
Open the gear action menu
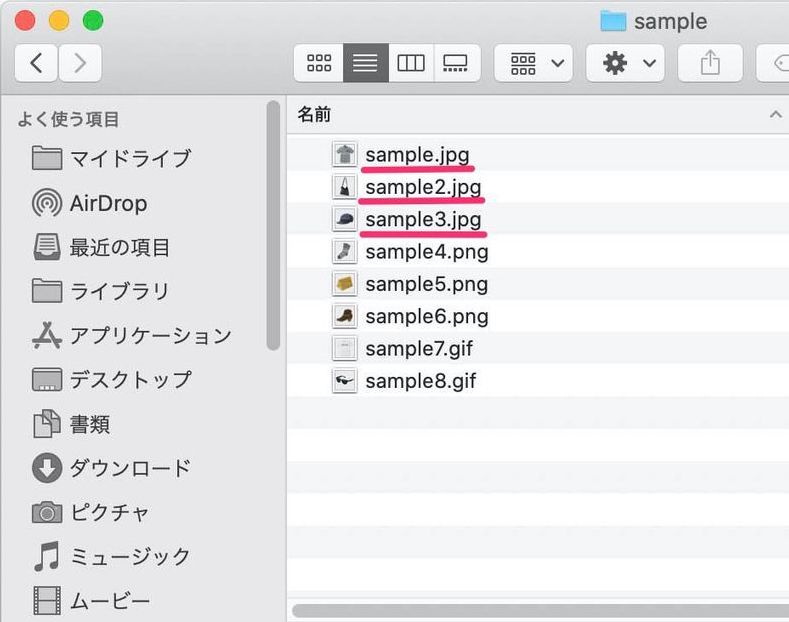click(x=625, y=63)
